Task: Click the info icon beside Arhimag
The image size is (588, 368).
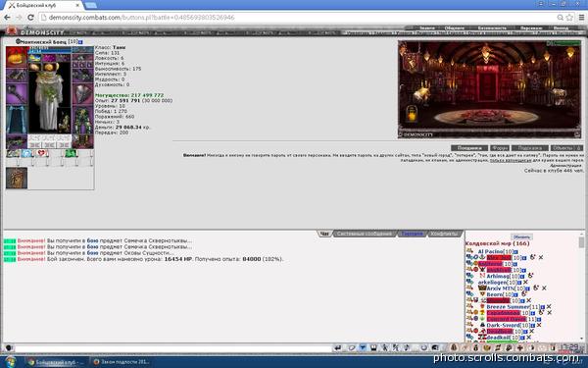Action: click(x=522, y=277)
